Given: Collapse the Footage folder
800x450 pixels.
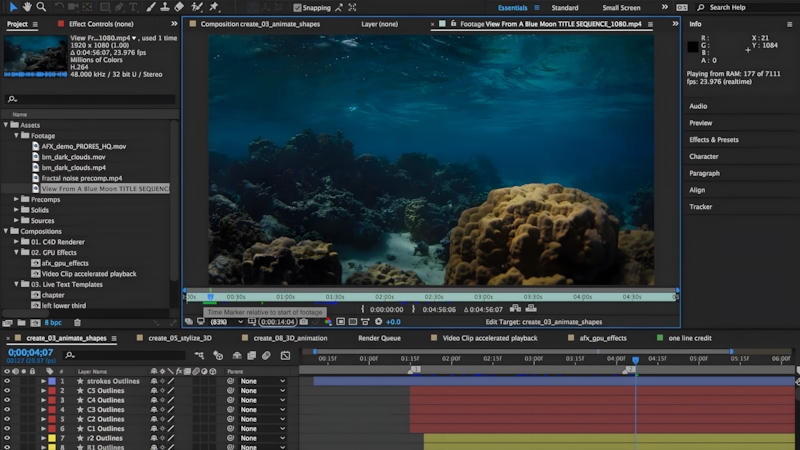Looking at the screenshot, I should (x=16, y=135).
